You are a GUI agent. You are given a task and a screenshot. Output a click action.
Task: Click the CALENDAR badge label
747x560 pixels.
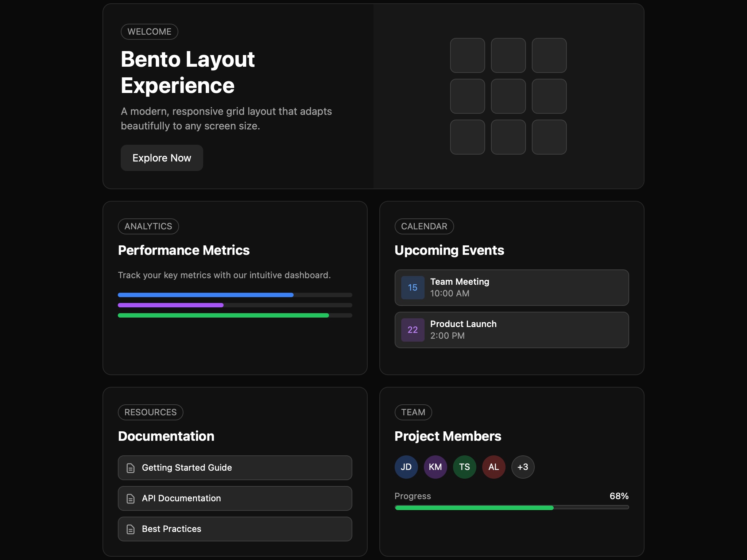tap(424, 226)
